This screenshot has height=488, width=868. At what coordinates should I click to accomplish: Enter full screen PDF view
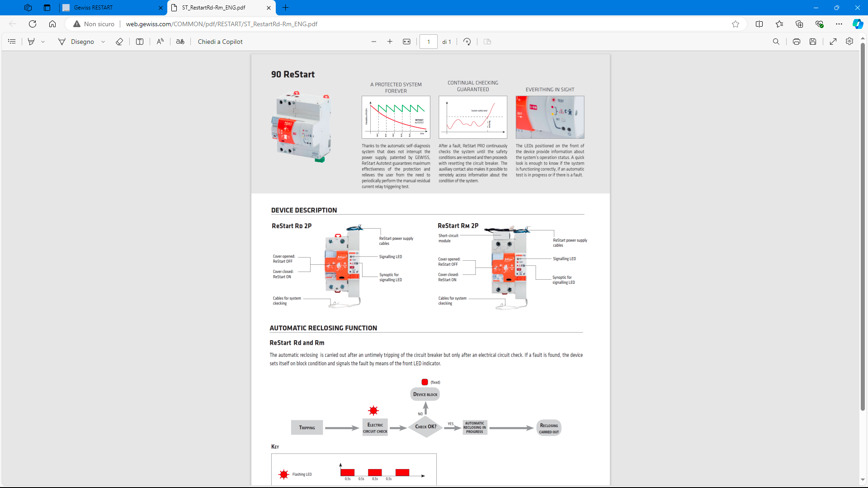click(833, 42)
